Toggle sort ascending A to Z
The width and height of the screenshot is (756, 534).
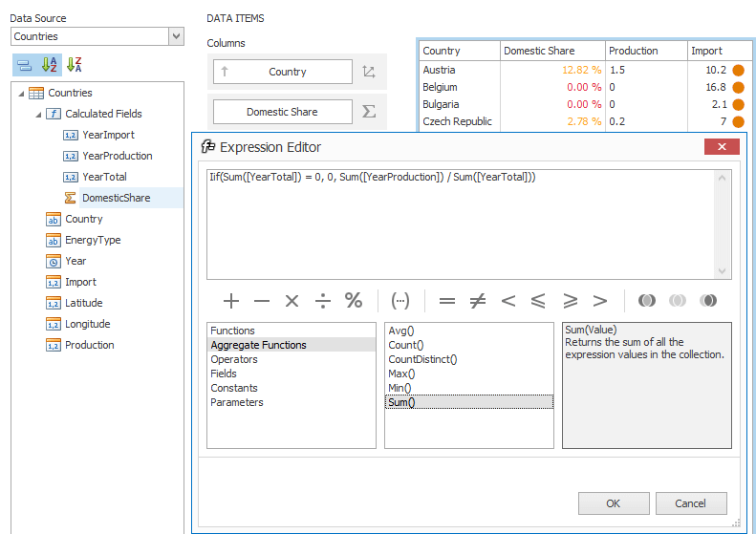[50, 65]
